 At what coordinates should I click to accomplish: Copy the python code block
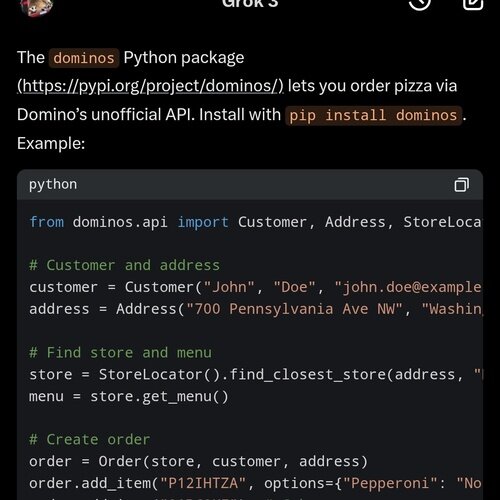[462, 184]
